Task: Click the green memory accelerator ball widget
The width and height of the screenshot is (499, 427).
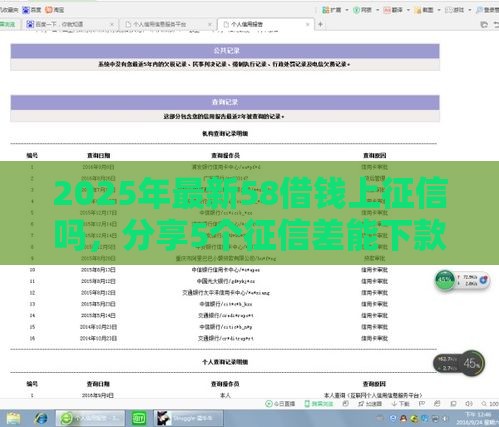Action: tap(445, 280)
